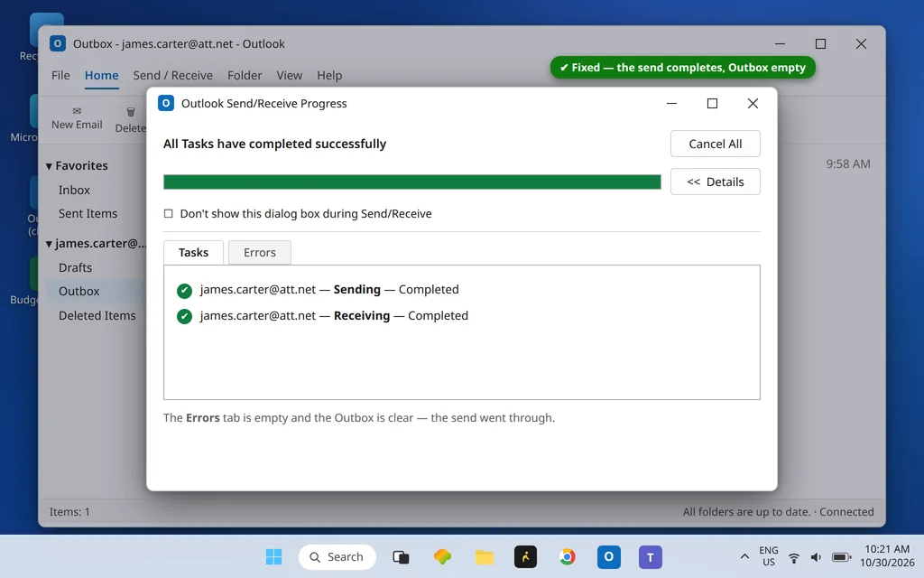
Task: Click "All folders are up to date" status text
Action: click(x=746, y=512)
